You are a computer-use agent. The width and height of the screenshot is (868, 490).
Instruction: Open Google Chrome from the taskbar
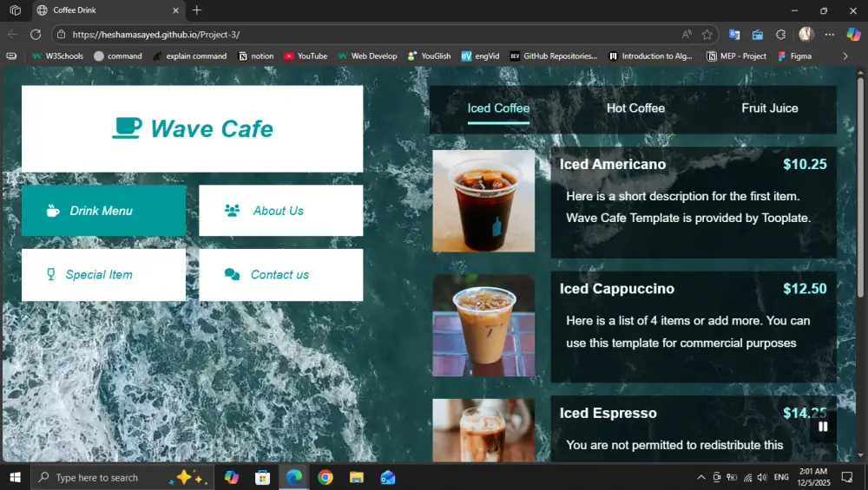(x=325, y=477)
